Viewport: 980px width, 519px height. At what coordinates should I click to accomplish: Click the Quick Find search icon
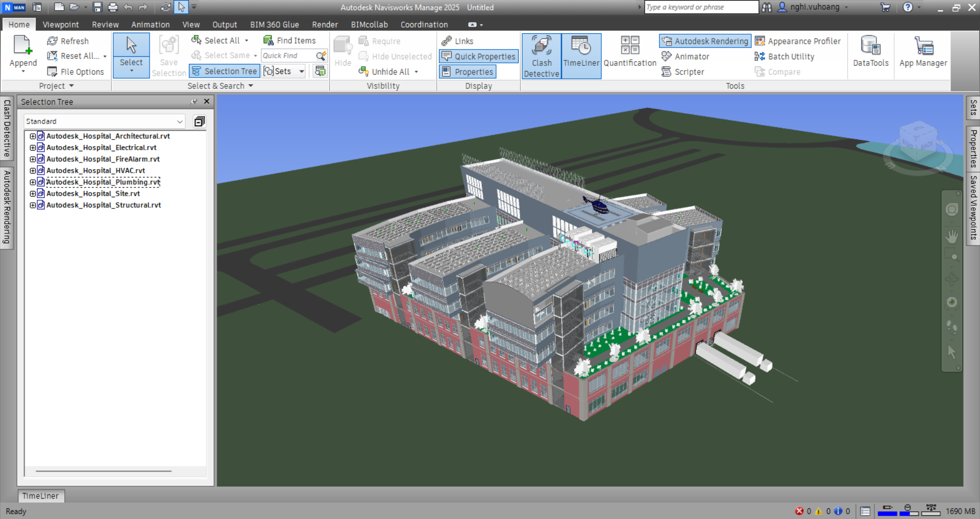(x=321, y=56)
